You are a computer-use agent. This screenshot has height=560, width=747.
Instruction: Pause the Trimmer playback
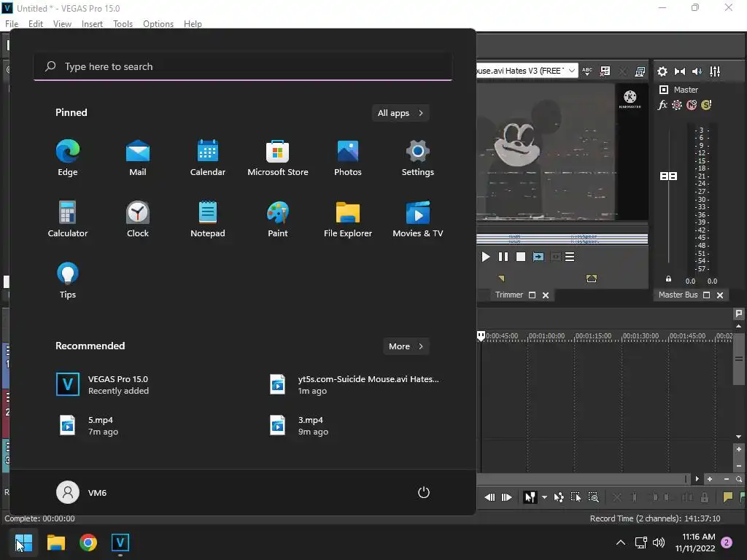click(x=503, y=257)
